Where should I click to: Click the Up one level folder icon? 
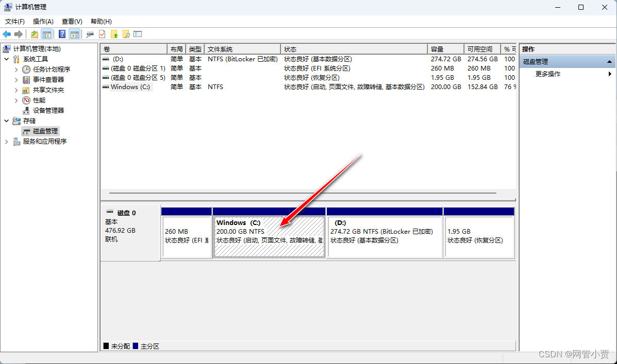35,34
